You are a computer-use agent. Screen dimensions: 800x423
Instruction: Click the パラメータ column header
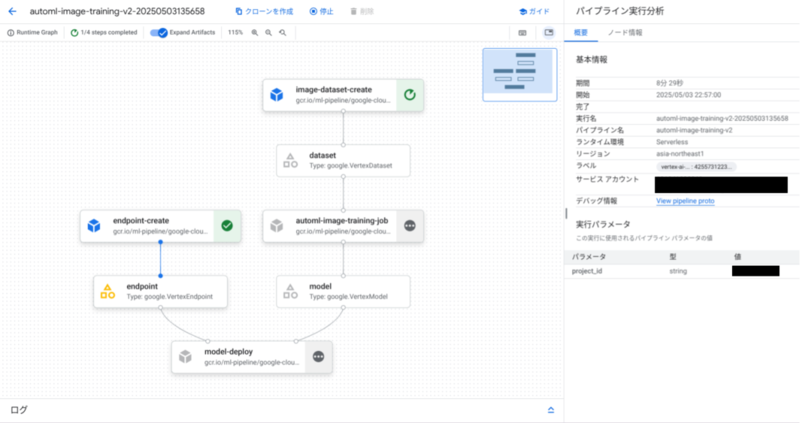pyautogui.click(x=589, y=257)
